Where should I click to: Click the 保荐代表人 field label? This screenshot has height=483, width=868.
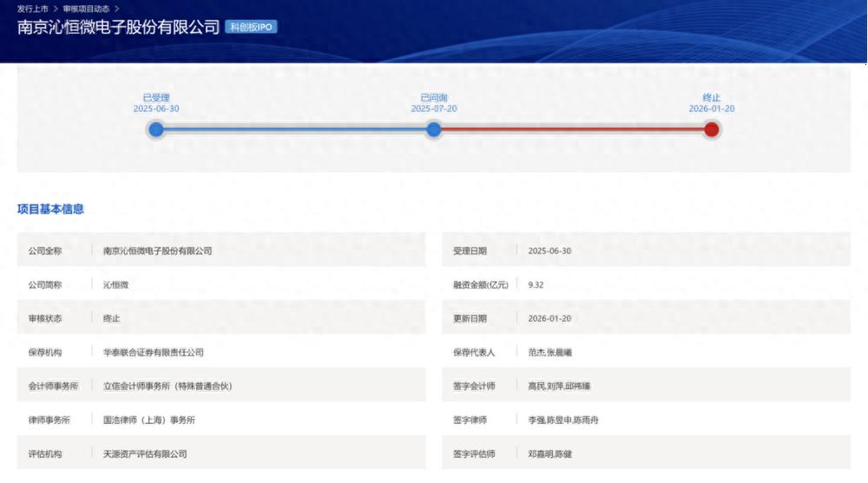click(474, 352)
